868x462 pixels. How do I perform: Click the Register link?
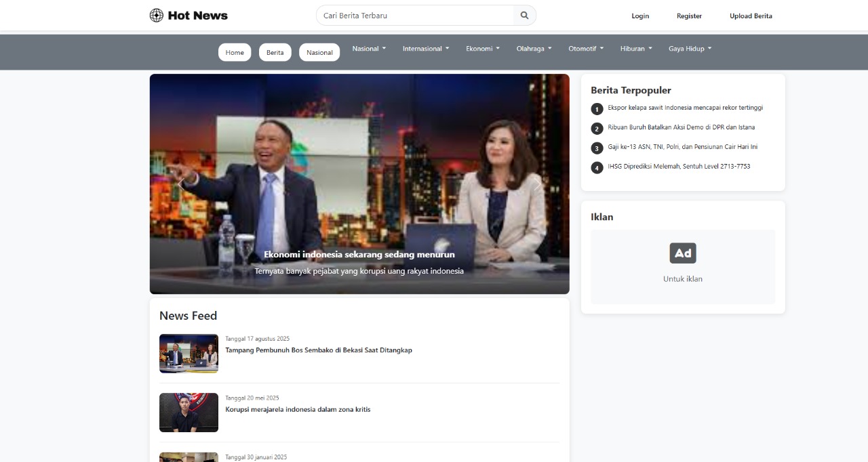coord(689,16)
